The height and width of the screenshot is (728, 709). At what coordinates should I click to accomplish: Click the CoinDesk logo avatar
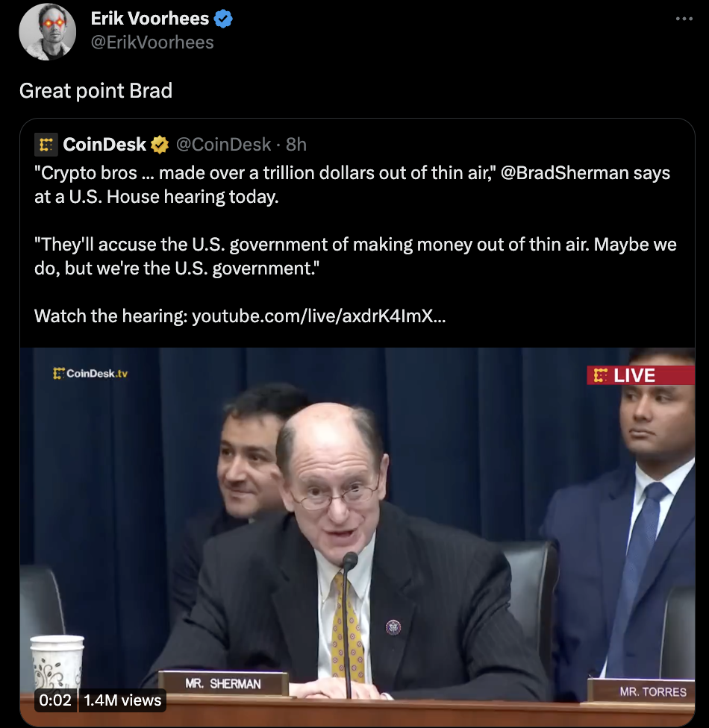[46, 145]
